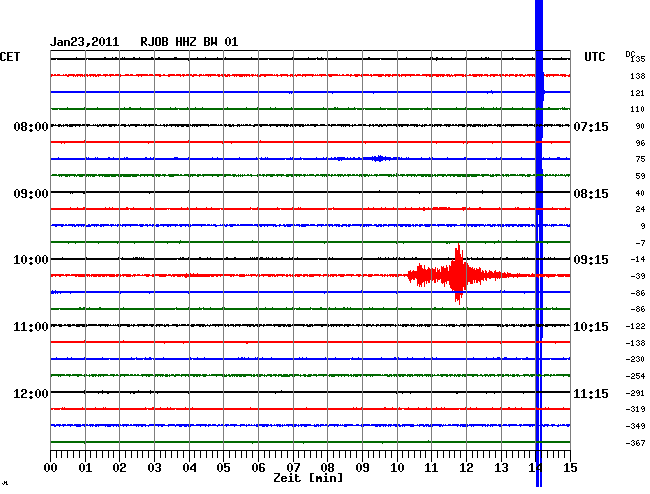Click the '09:00' CET time label
Image resolution: width=650 pixels, height=494 pixels.
coord(31,194)
